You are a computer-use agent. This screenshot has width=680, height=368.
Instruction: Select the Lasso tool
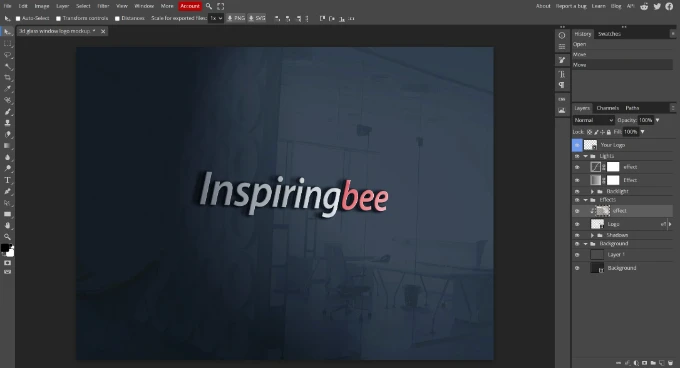[x=7, y=55]
